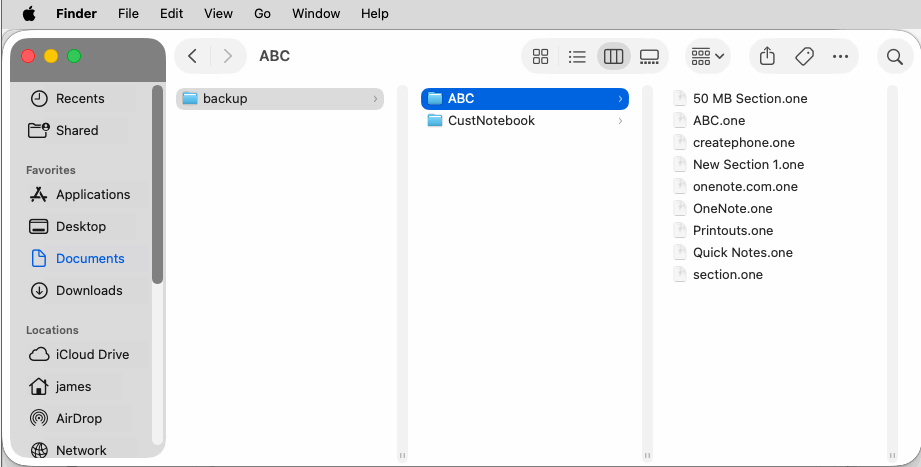Viewport: 921px width, 467px height.
Task: Expand the CustNotebook folder chevron
Action: click(620, 121)
